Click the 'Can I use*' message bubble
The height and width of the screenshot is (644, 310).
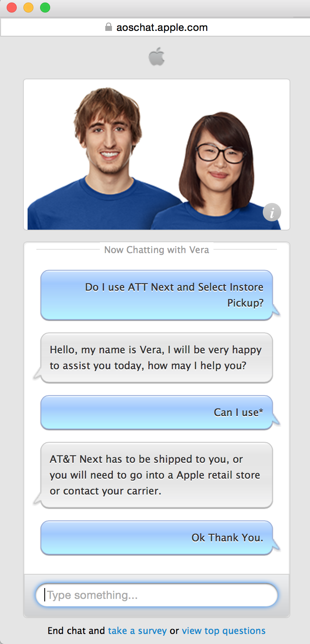pyautogui.click(x=157, y=412)
